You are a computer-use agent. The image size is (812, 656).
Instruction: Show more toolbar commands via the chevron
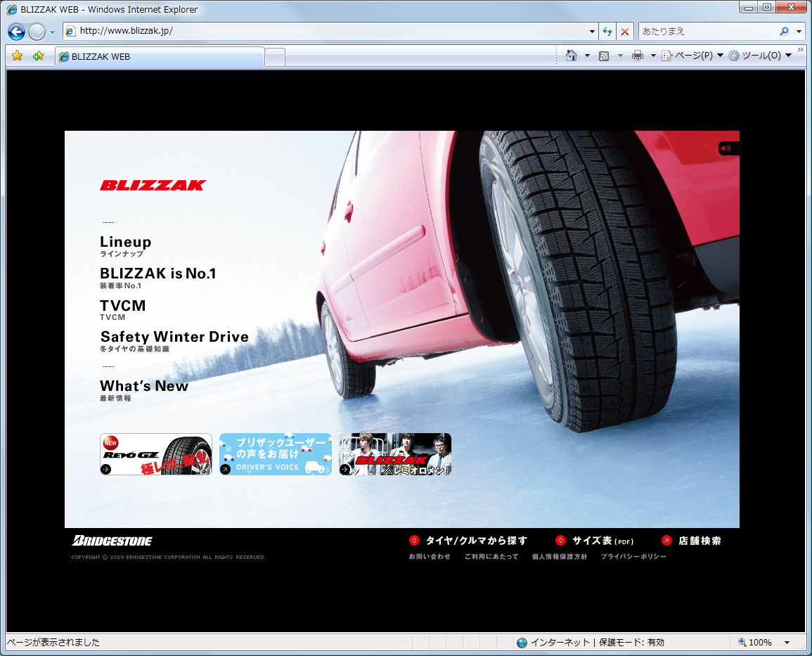coord(801,50)
